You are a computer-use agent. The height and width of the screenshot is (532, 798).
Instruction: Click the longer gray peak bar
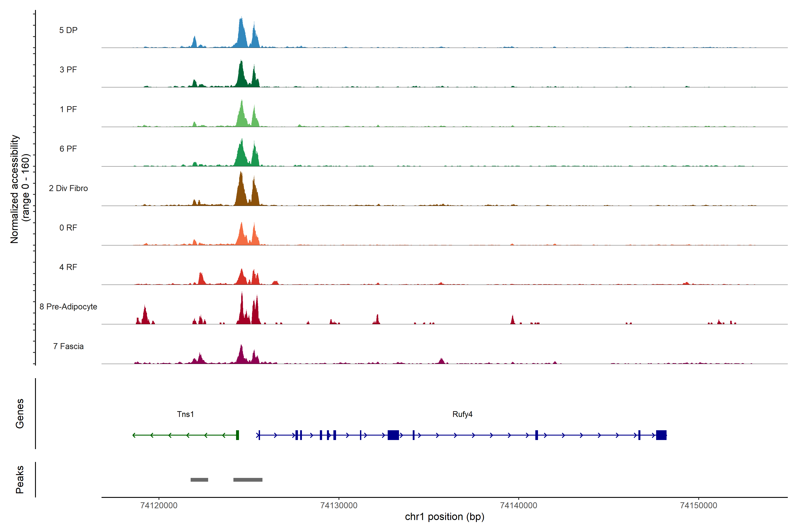[248, 480]
